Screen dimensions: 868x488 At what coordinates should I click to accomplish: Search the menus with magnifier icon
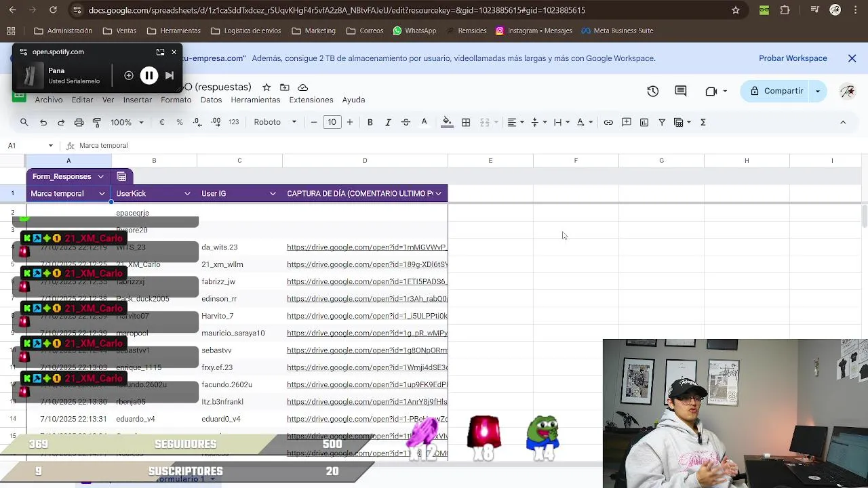(x=24, y=122)
